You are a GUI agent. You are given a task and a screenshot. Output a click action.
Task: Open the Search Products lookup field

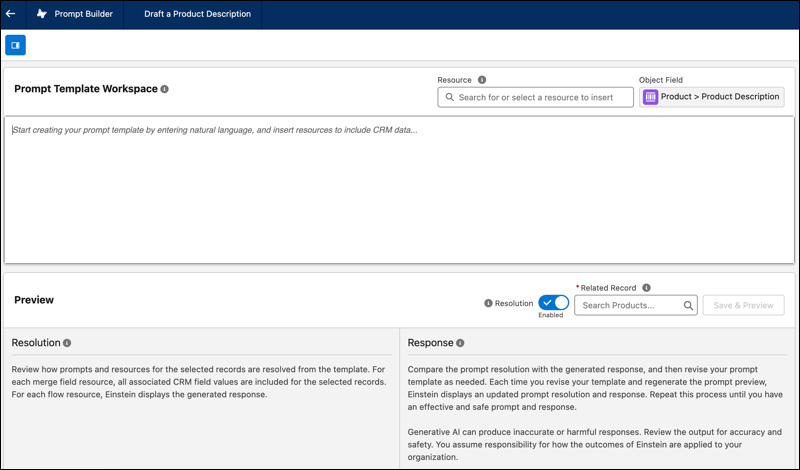click(628, 305)
